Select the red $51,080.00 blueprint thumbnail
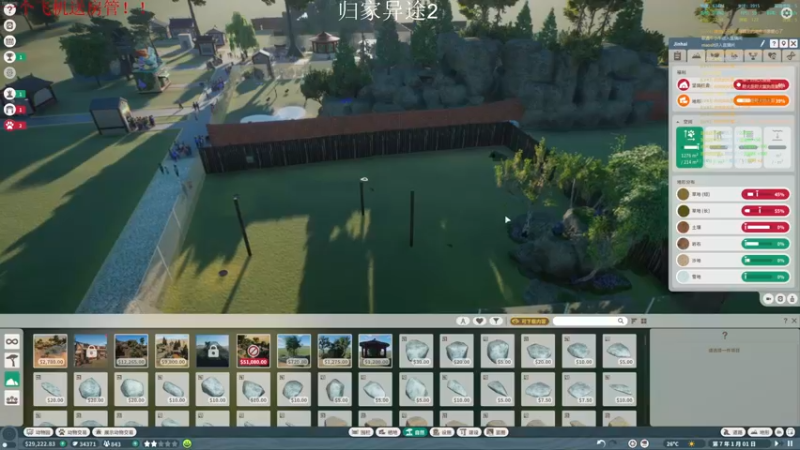Image resolution: width=800 pixels, height=450 pixels. 253,351
